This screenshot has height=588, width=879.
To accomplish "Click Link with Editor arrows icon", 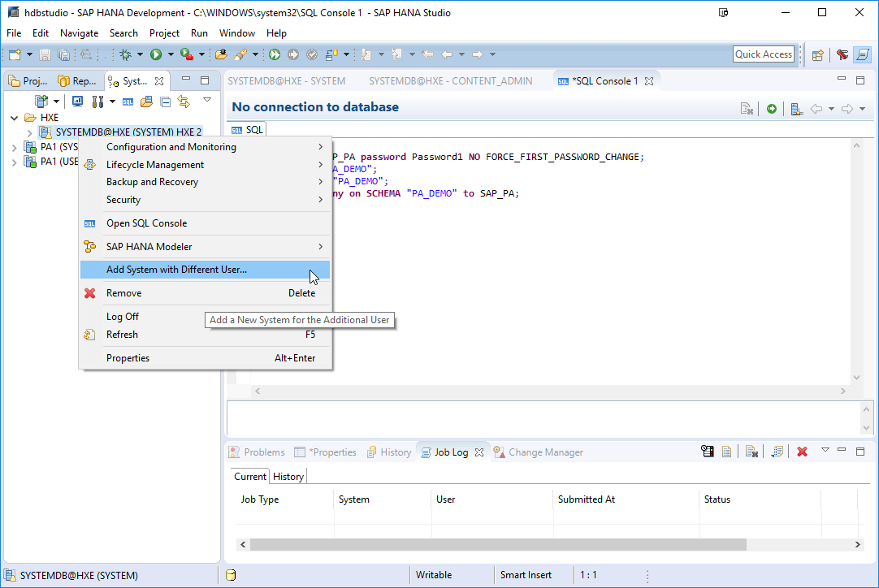I will (184, 102).
